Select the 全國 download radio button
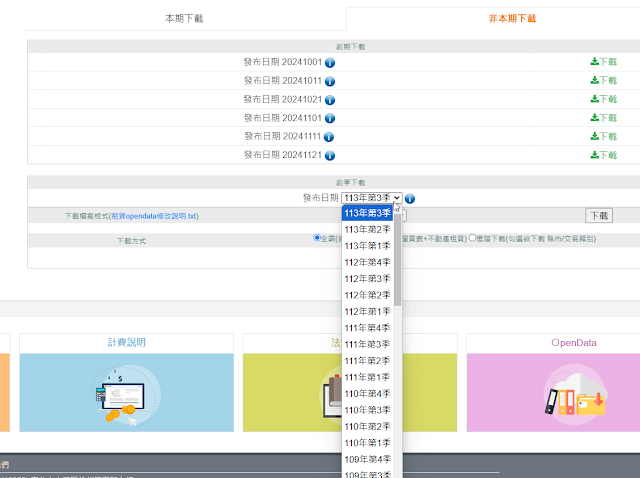Image resolution: width=640 pixels, height=478 pixels. [317, 238]
